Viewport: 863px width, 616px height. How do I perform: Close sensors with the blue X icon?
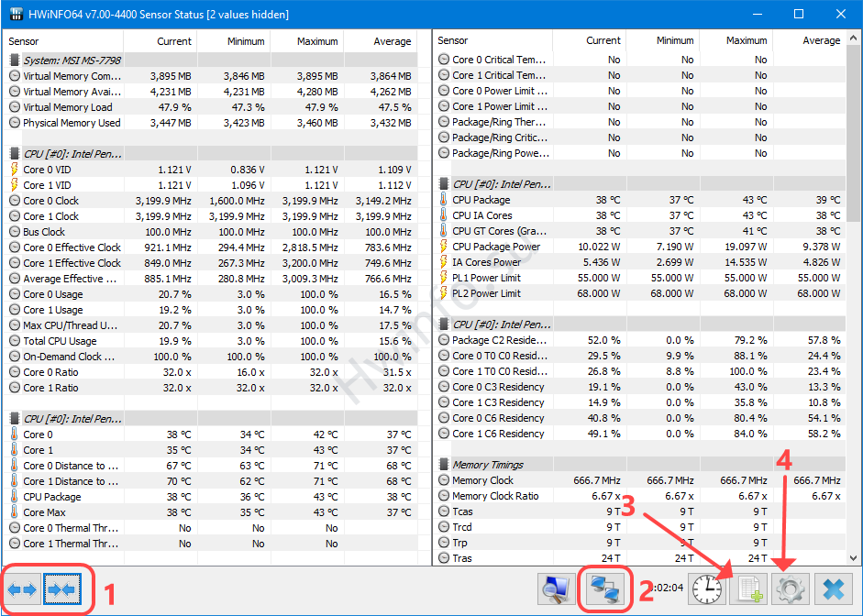(835, 589)
